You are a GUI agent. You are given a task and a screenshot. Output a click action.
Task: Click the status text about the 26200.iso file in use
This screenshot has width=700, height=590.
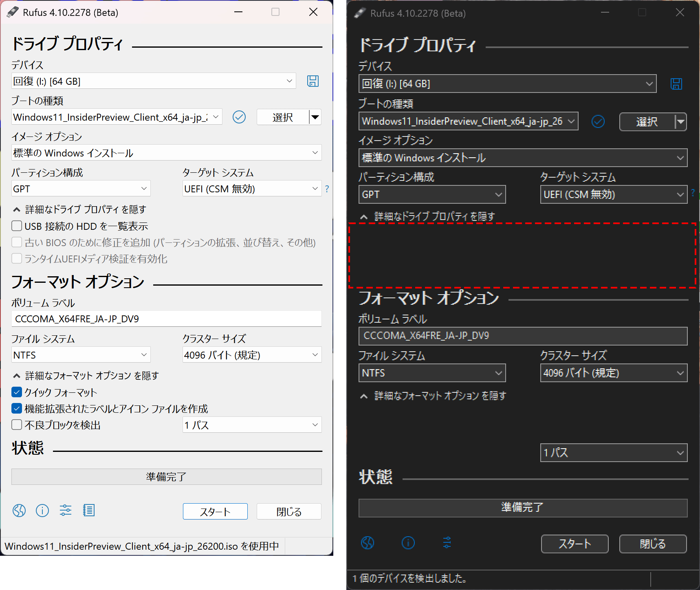click(142, 546)
